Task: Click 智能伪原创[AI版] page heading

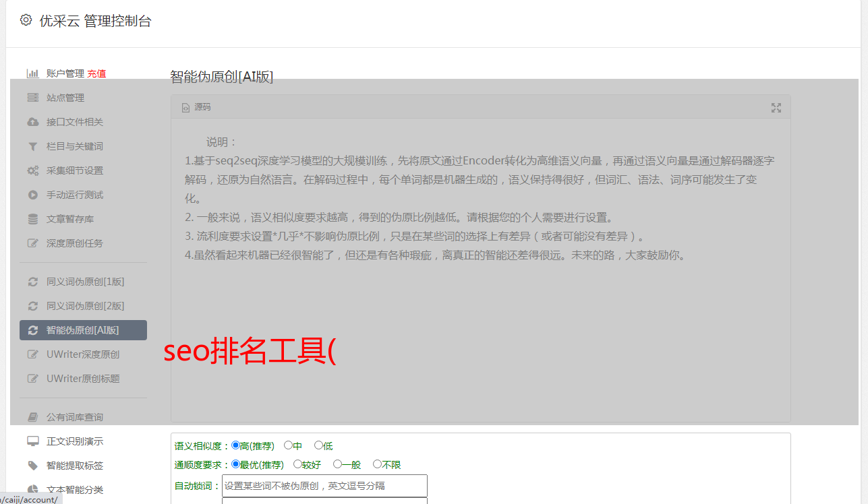Action: (222, 76)
